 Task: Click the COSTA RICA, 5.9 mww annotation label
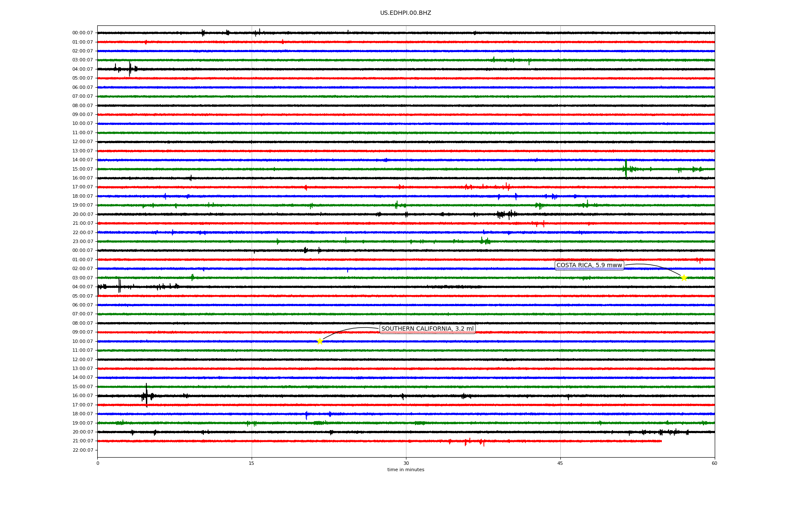589,265
